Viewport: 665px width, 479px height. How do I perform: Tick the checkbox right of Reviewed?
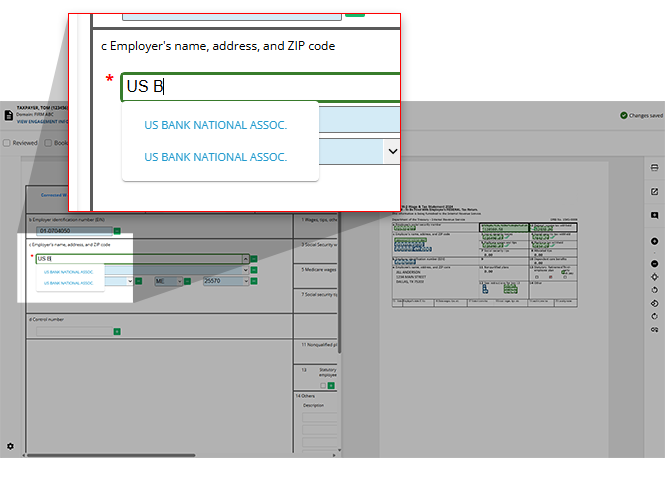point(48,143)
